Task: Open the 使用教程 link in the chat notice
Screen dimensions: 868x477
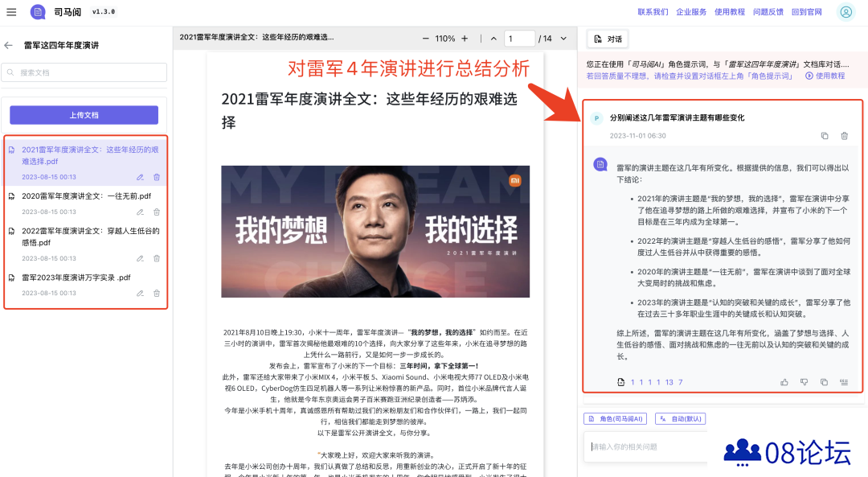Action: tap(825, 76)
